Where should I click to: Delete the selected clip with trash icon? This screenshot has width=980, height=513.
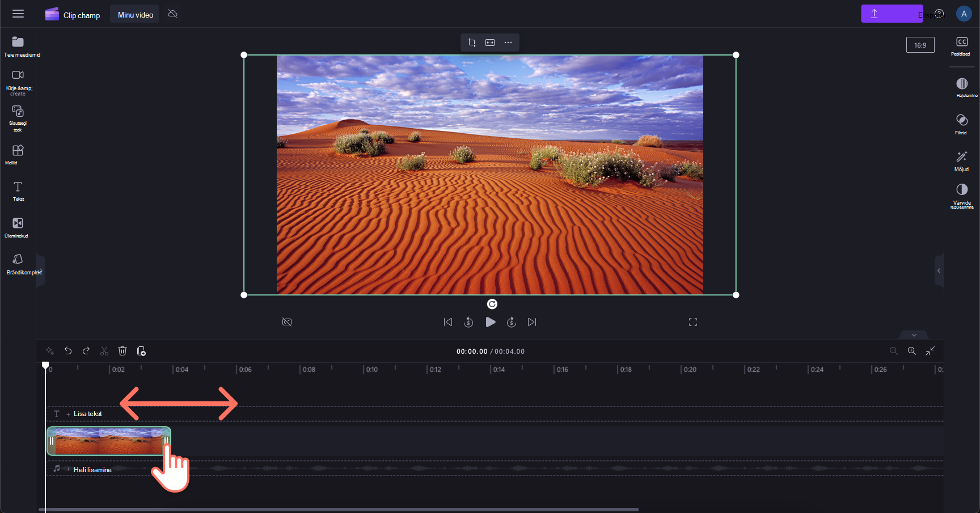coord(122,351)
